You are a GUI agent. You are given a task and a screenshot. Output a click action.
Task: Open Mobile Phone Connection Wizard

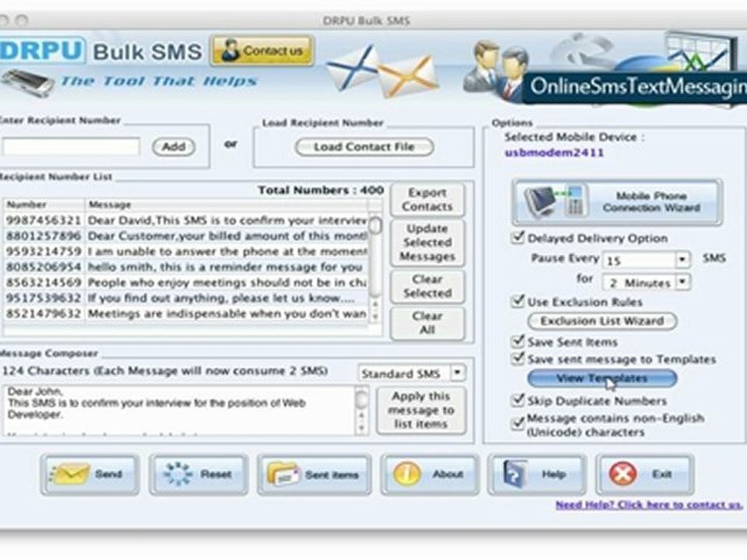617,202
